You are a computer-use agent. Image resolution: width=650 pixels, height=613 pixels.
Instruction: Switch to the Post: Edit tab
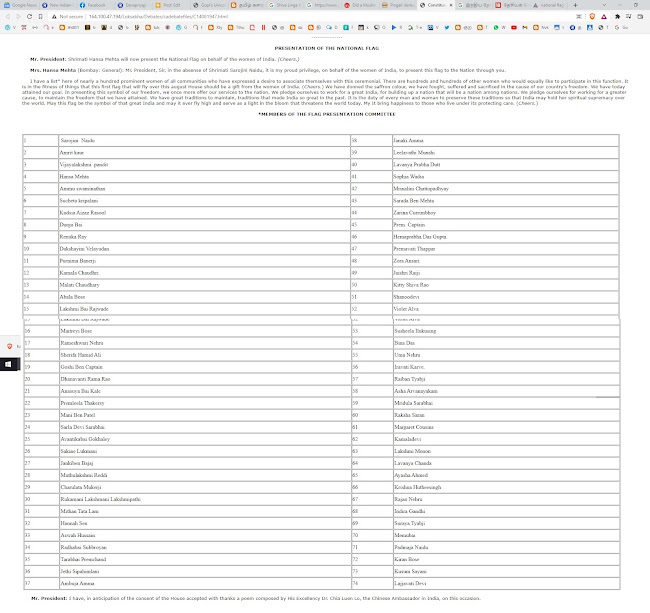[171, 5]
